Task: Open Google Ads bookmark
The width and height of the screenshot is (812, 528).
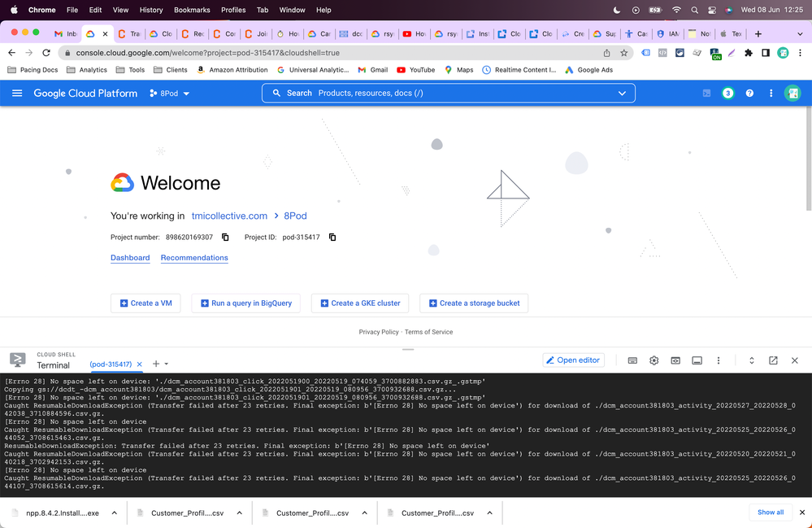Action: [x=588, y=70]
